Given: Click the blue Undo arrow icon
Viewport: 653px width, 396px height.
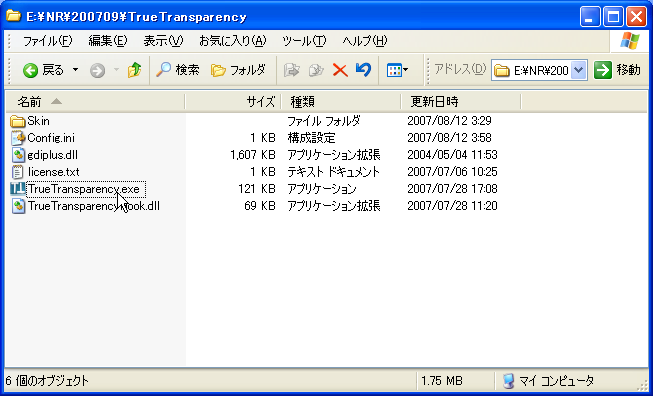Looking at the screenshot, I should click(364, 70).
